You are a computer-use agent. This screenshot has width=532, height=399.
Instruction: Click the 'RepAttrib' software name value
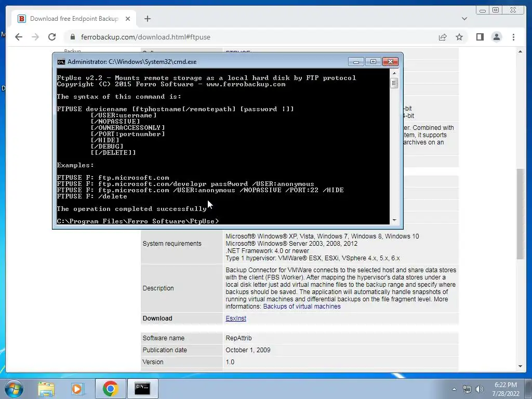(238, 338)
